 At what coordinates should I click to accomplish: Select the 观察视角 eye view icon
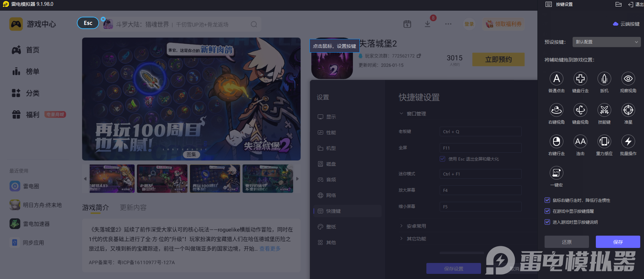point(628,79)
